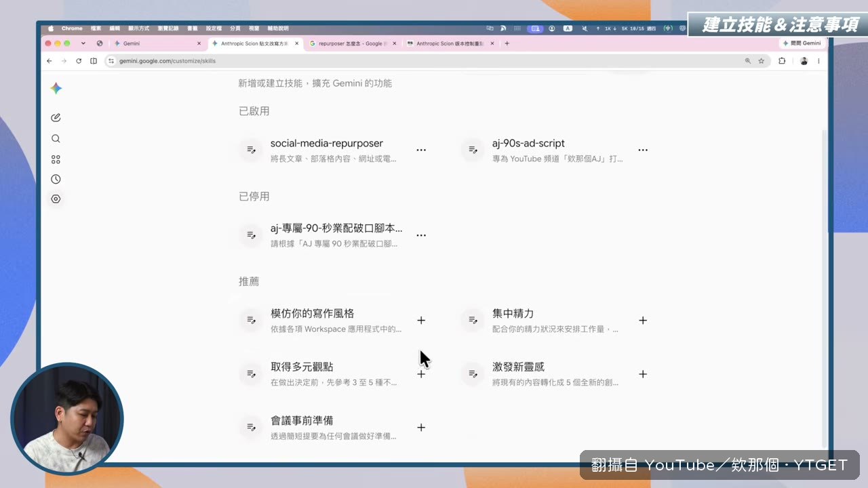Viewport: 868px width, 488px height.
Task: Bookmark this page with the star icon
Action: tap(762, 61)
